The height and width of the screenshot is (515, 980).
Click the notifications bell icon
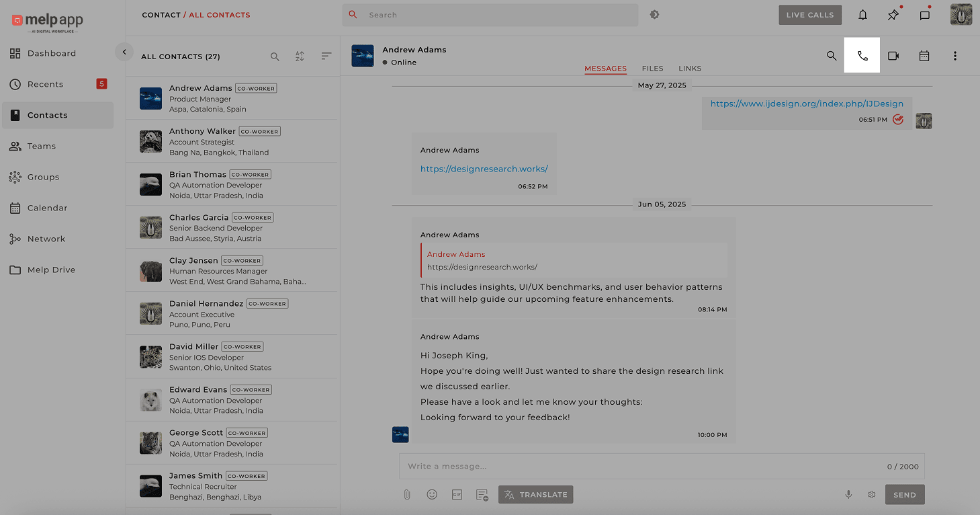[862, 14]
